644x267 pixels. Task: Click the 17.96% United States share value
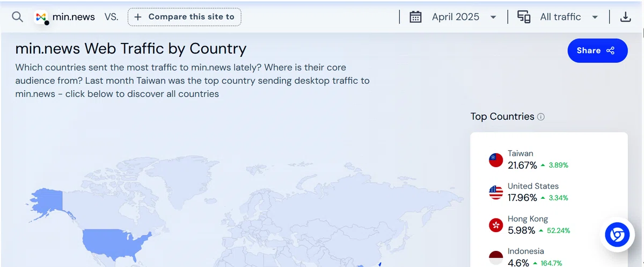(522, 198)
